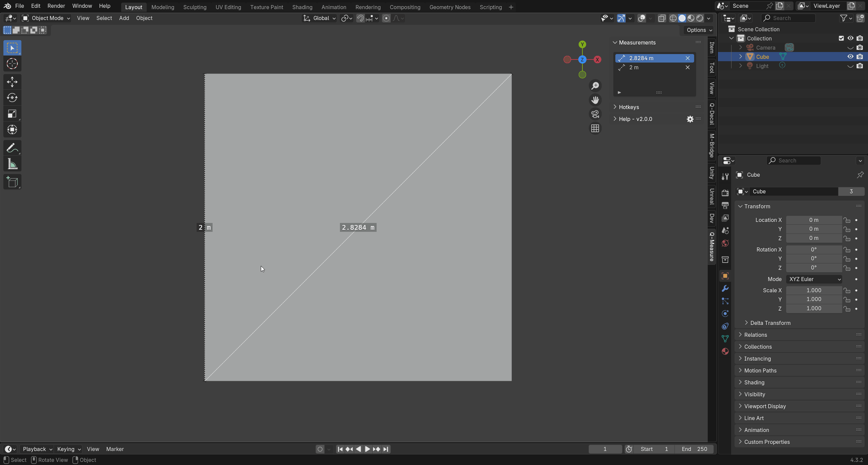Uncheck the Collection exclude checkbox
Viewport: 868px width, 465px height.
tap(841, 38)
